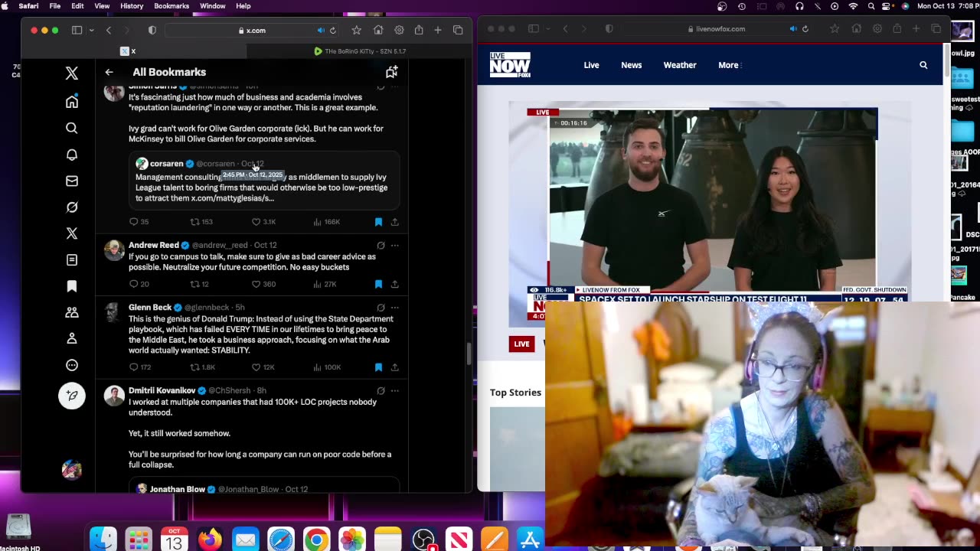The image size is (980, 551).
Task: Toggle the sidebar in x.com Safari window
Action: point(77,30)
